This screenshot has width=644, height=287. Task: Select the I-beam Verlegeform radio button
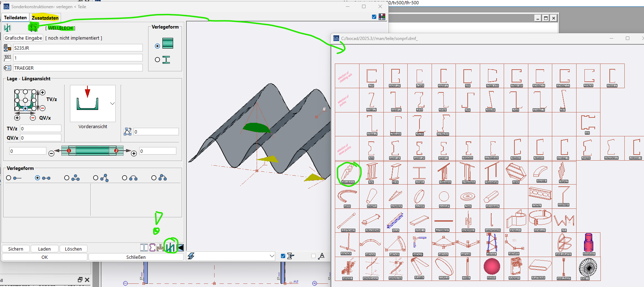157,60
